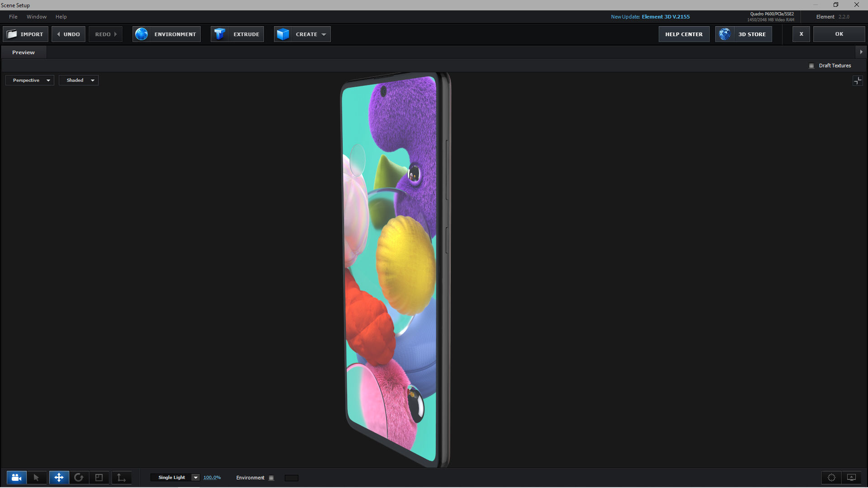Viewport: 868px width, 488px height.
Task: Click the Extrude T-shaped icon
Action: coord(220,34)
